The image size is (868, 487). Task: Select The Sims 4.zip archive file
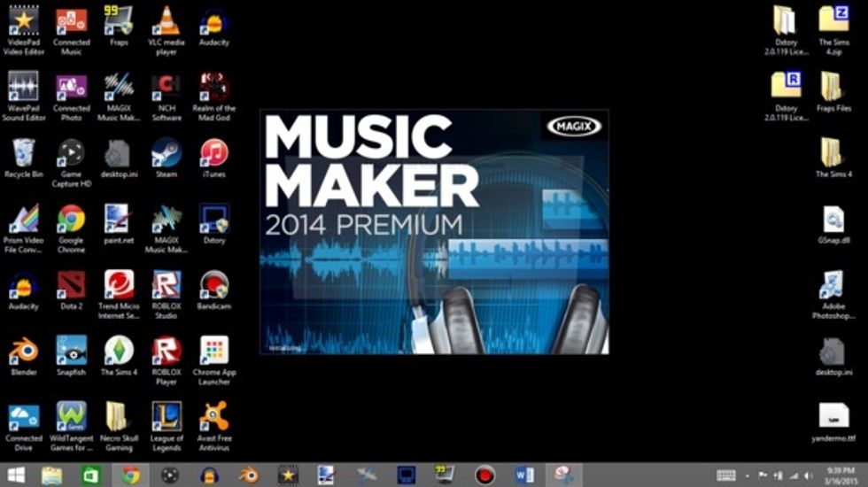[833, 30]
